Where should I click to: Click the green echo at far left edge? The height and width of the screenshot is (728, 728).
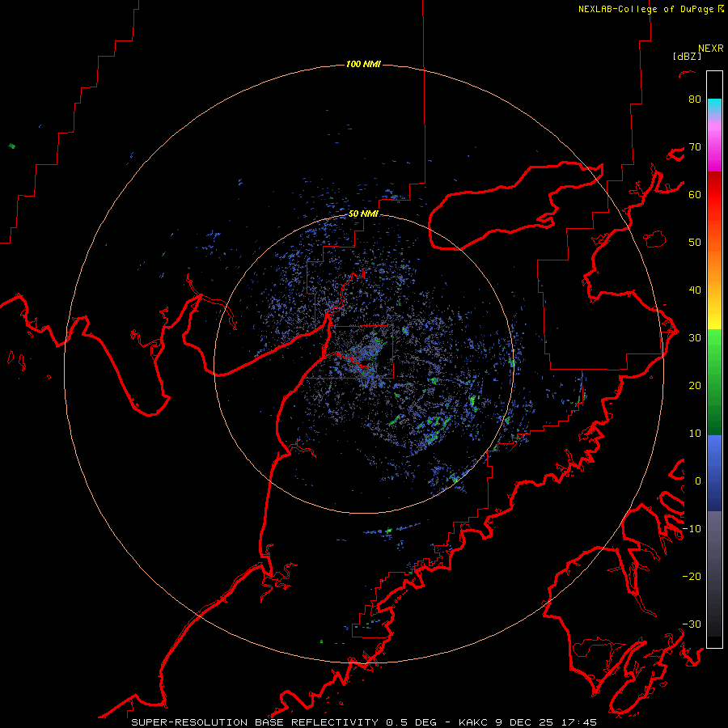pyautogui.click(x=12, y=146)
